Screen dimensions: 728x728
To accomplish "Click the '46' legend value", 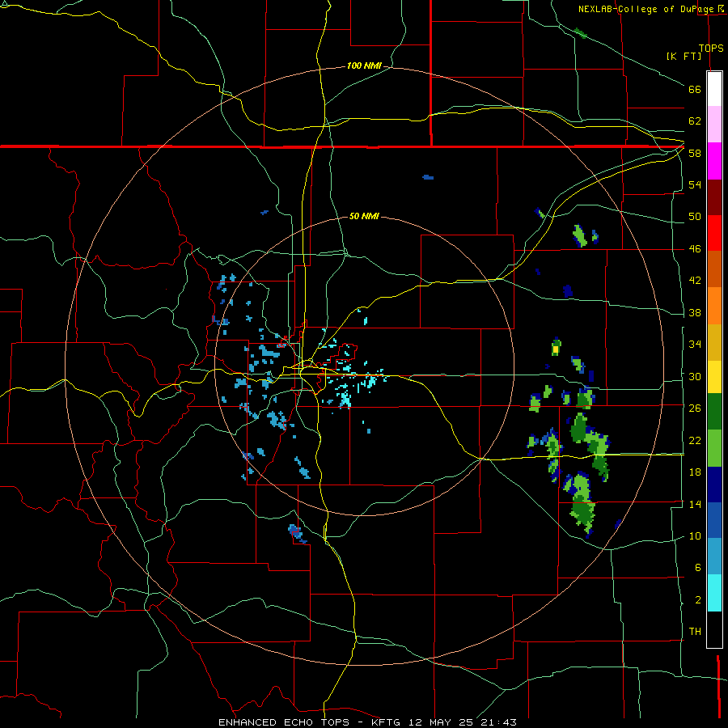I will pos(695,249).
